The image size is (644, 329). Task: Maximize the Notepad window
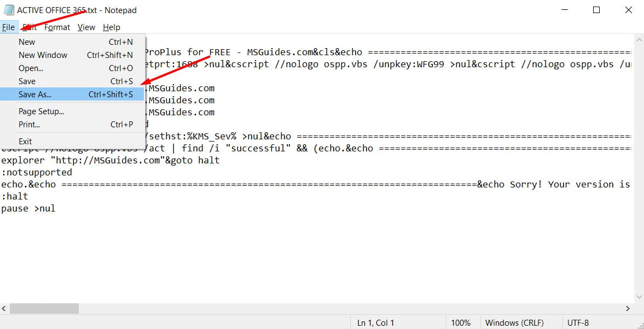pyautogui.click(x=596, y=10)
